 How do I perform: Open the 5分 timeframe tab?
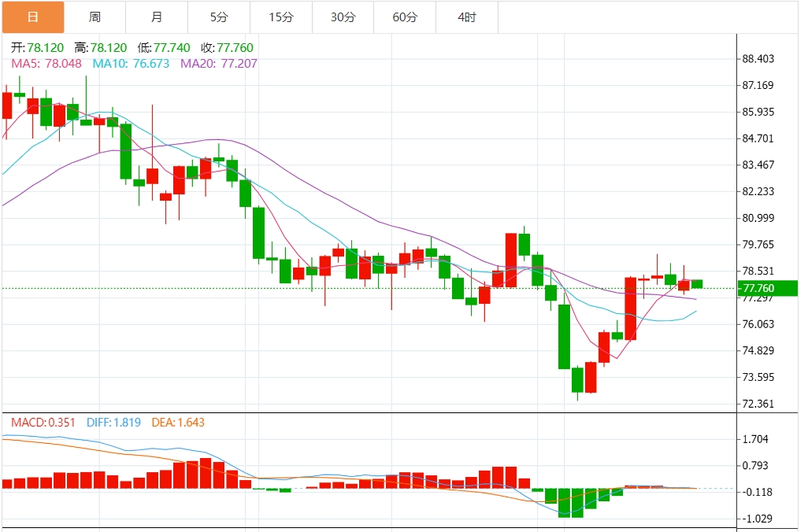[x=219, y=17]
